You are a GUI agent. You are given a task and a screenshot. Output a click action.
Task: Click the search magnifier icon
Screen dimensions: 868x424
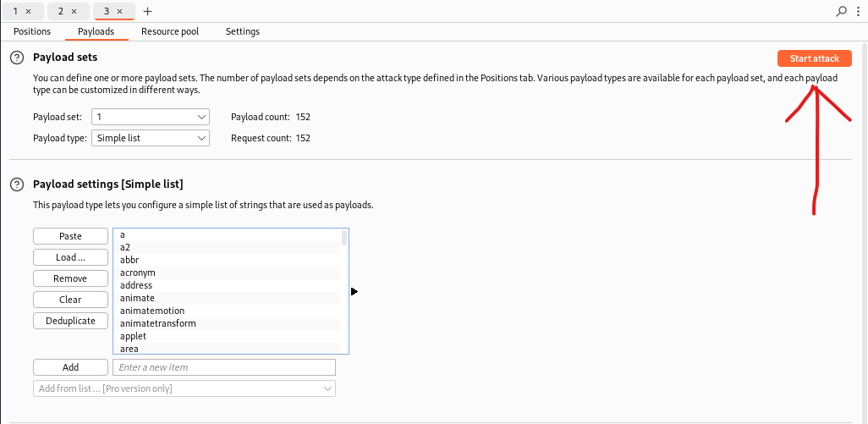pos(841,11)
